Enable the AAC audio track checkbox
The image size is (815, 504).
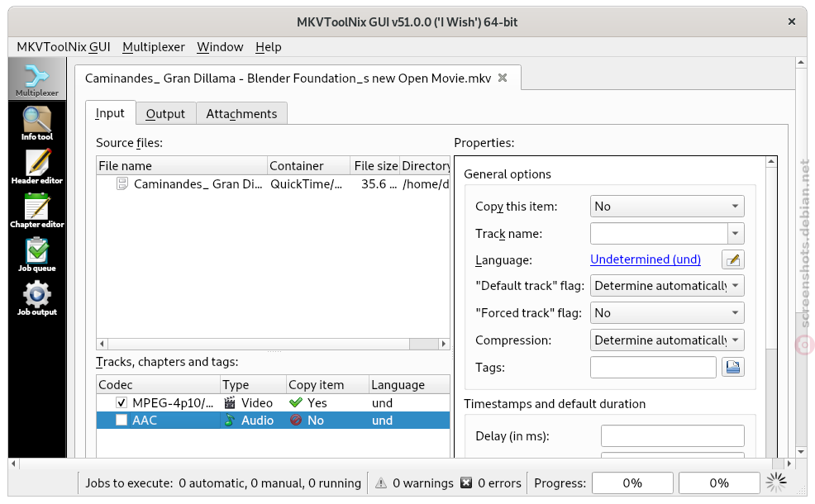coord(122,420)
